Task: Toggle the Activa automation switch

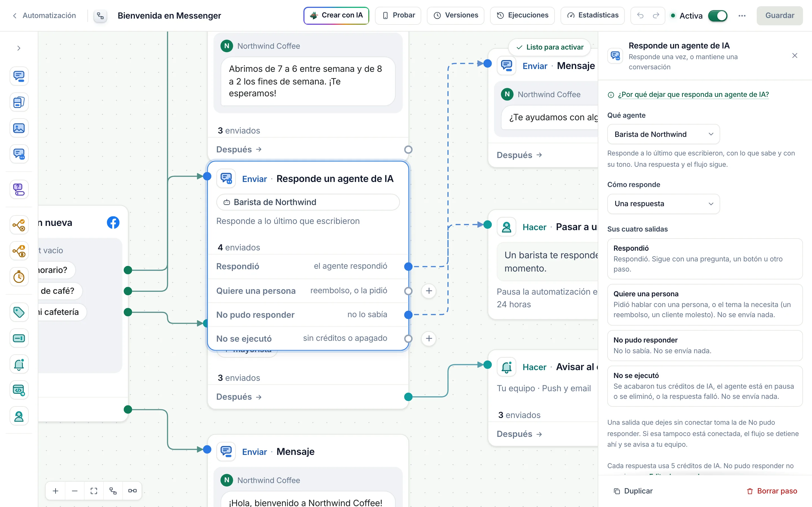Action: pos(718,16)
